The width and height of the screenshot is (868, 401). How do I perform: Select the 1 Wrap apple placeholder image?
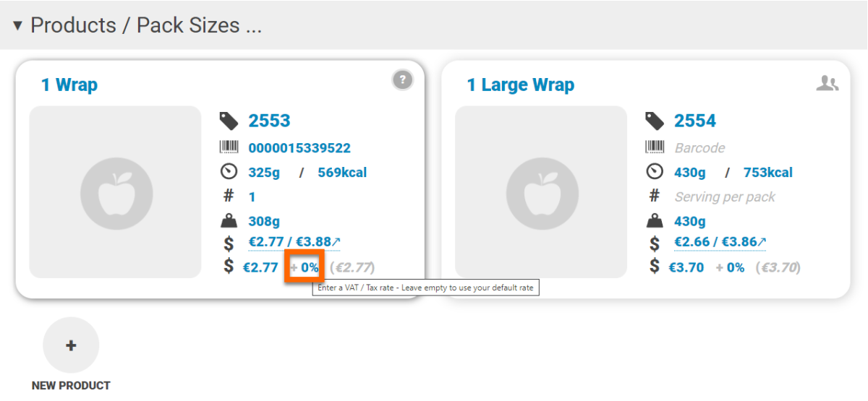[115, 192]
